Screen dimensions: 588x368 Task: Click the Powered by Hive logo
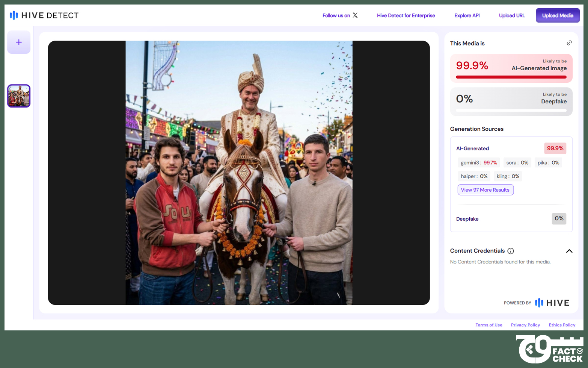pos(552,303)
